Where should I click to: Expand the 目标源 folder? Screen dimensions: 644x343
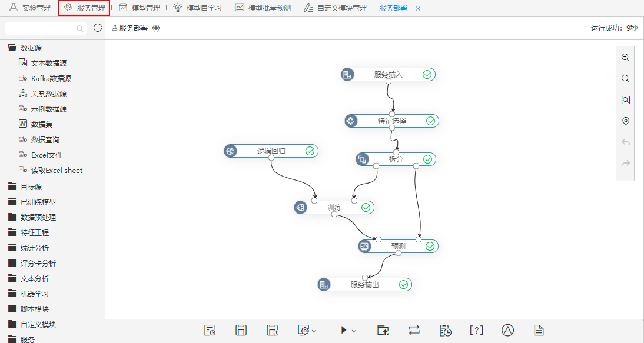[25, 187]
